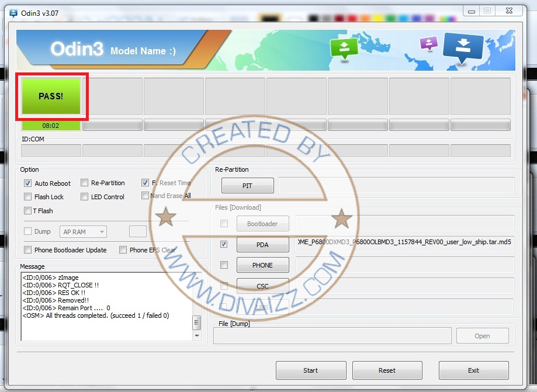
Task: Enable the Flash Lock option
Action: pos(27,196)
